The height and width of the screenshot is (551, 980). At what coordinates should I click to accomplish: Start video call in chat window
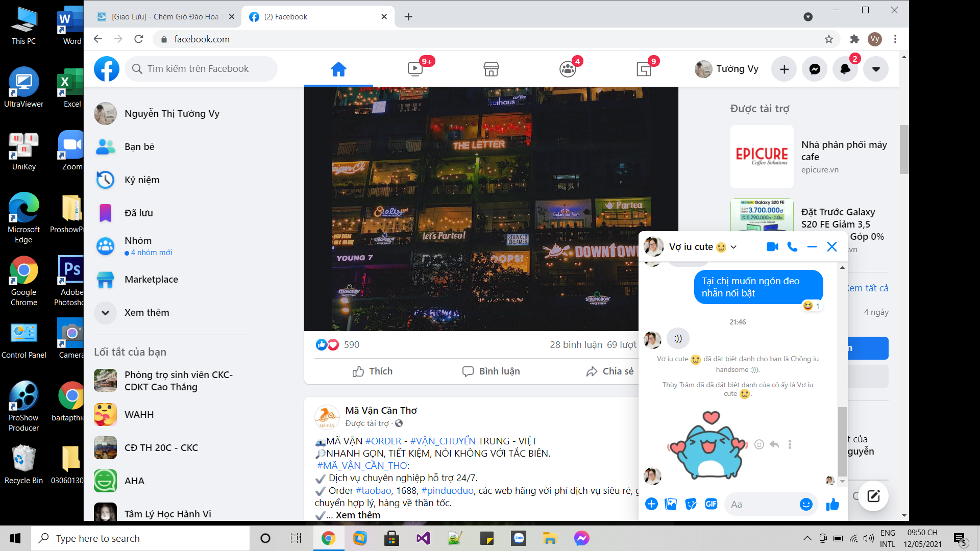coord(772,247)
